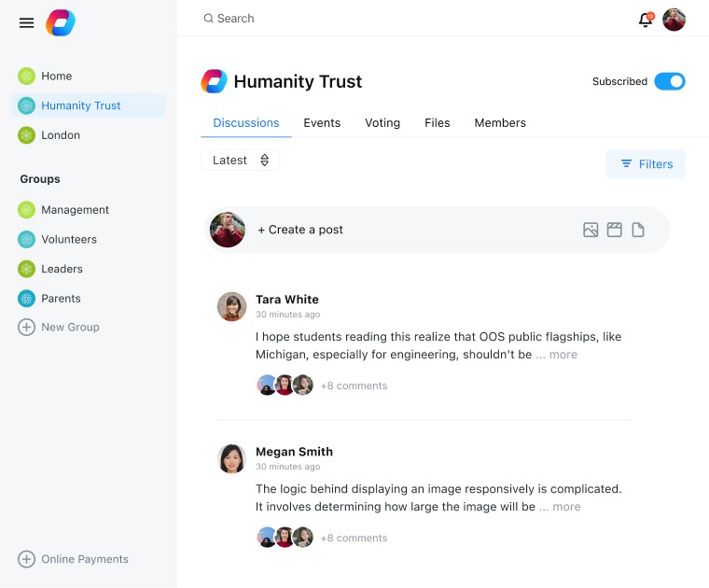Click your avatar in the create post box
Viewport: 709px width, 588px height.
(x=228, y=230)
